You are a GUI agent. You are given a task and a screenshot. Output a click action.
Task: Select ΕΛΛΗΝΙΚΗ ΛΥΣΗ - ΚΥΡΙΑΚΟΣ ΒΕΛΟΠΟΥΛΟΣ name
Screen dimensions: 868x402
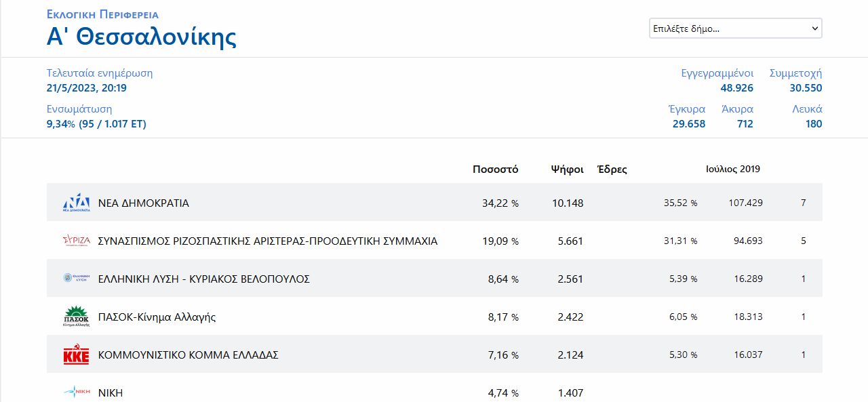204,279
